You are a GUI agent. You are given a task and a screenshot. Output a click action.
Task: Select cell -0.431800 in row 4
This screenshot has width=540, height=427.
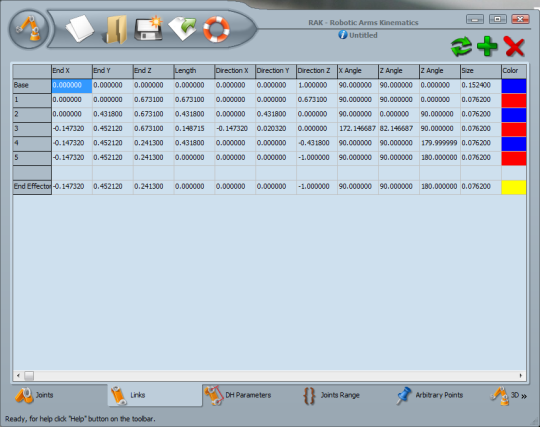click(317, 144)
